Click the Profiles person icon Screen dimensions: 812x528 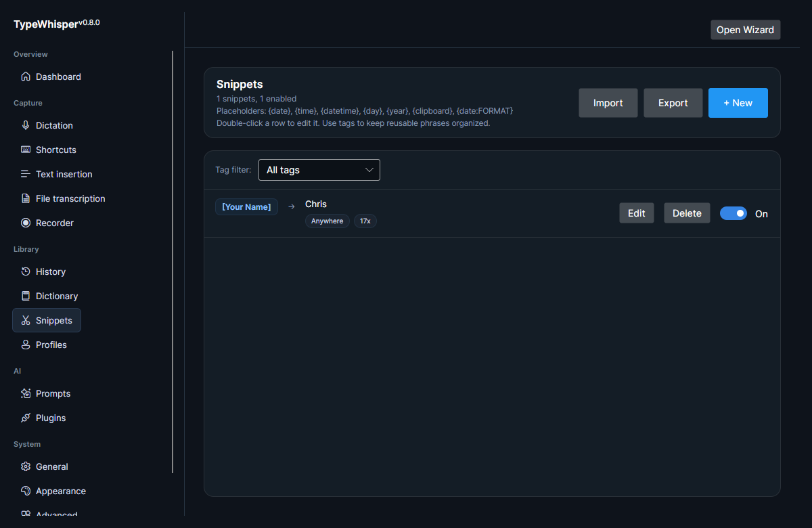coord(26,345)
